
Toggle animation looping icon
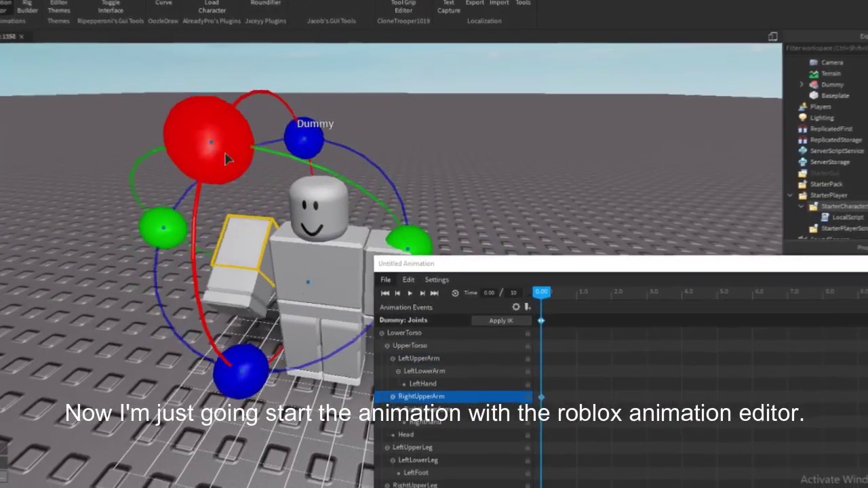[x=455, y=293]
